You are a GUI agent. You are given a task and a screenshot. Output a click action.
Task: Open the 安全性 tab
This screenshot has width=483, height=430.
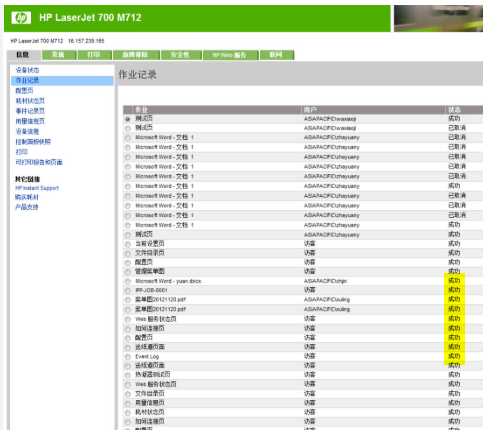pyautogui.click(x=181, y=55)
